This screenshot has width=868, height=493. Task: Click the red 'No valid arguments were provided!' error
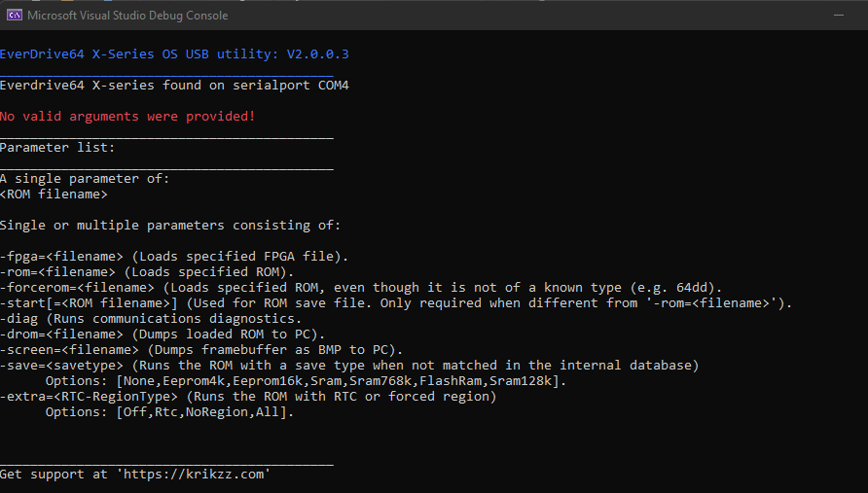(127, 116)
